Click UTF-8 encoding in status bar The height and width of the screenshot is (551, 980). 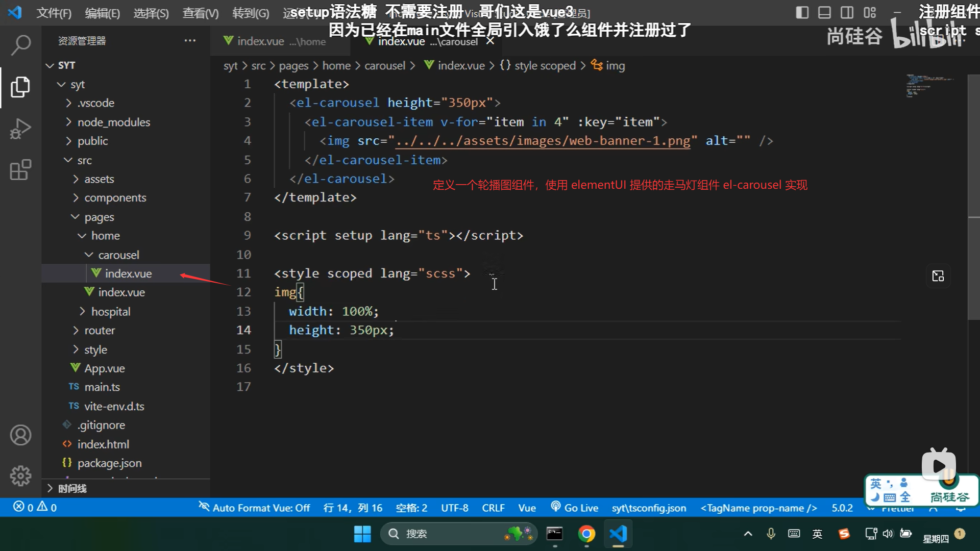point(454,508)
